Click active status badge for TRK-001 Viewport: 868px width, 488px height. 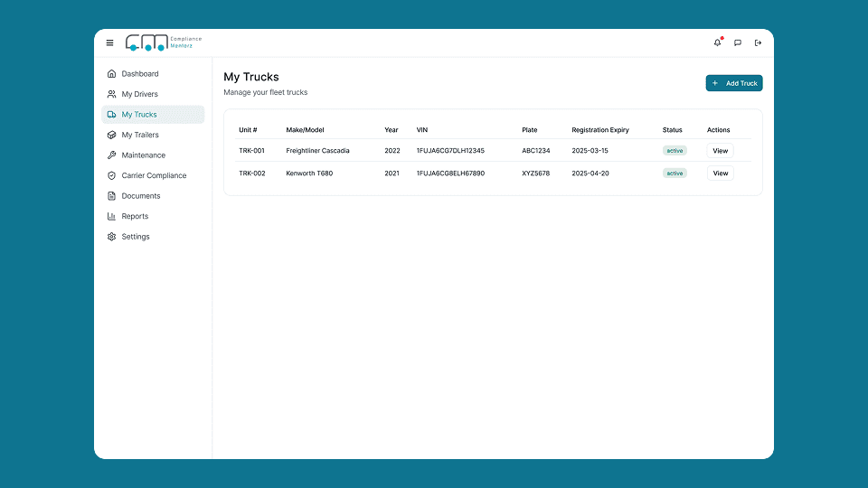point(675,151)
